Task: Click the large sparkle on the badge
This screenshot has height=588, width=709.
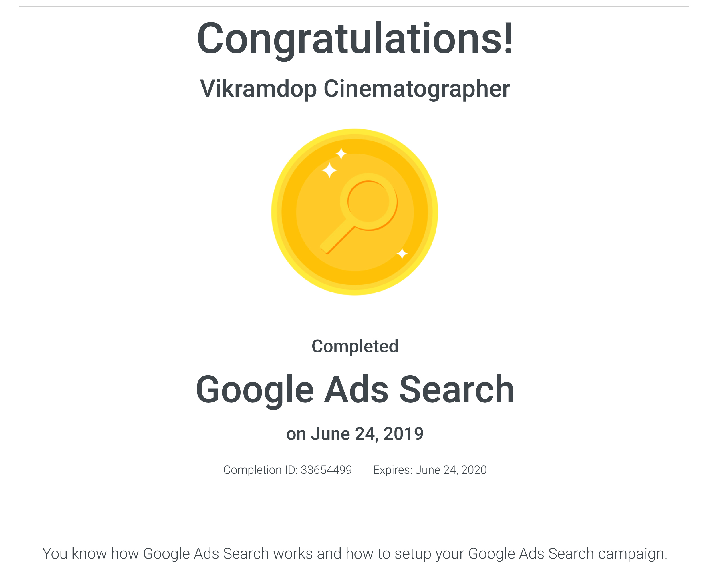Action: 329,170
